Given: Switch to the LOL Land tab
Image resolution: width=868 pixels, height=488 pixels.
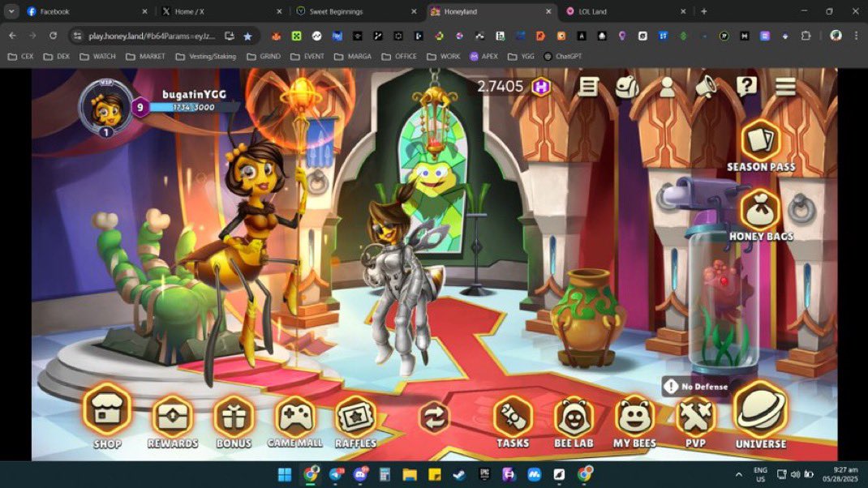Looking at the screenshot, I should point(625,11).
